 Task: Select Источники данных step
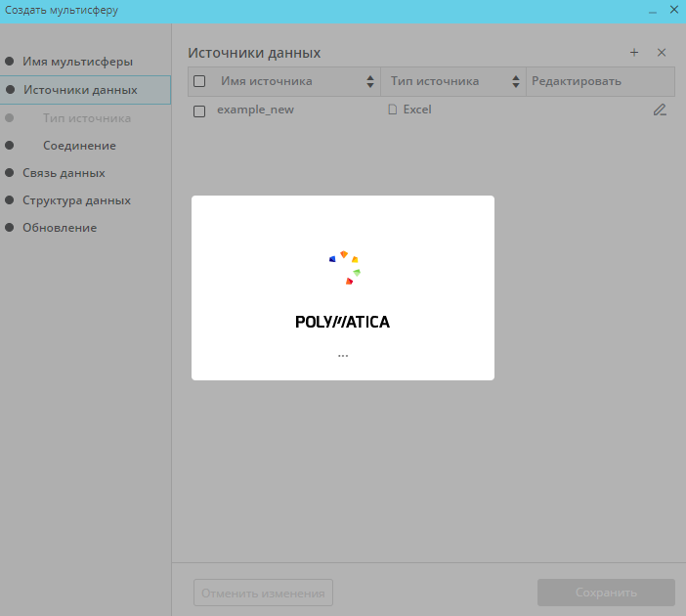point(85,90)
